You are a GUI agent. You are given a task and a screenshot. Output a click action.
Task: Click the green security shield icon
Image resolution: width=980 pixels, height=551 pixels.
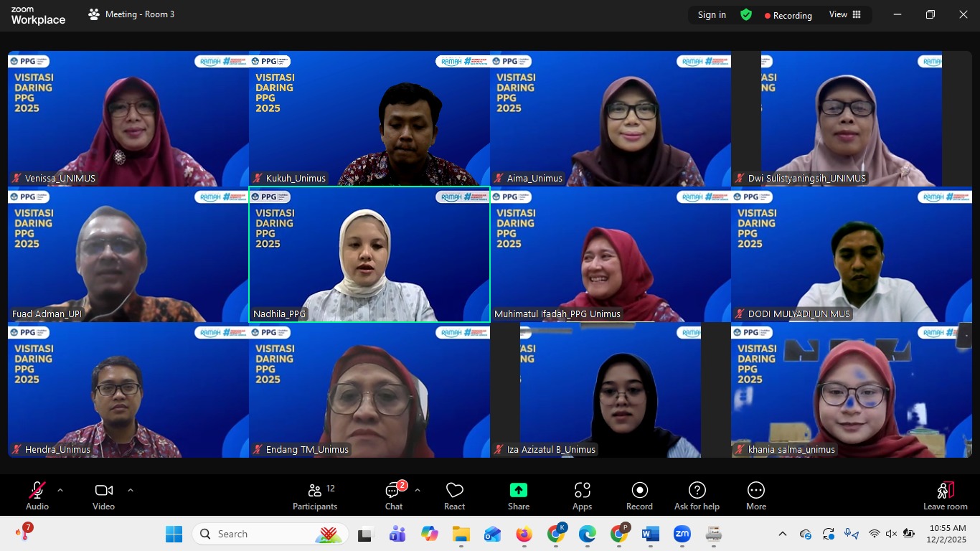pos(746,14)
